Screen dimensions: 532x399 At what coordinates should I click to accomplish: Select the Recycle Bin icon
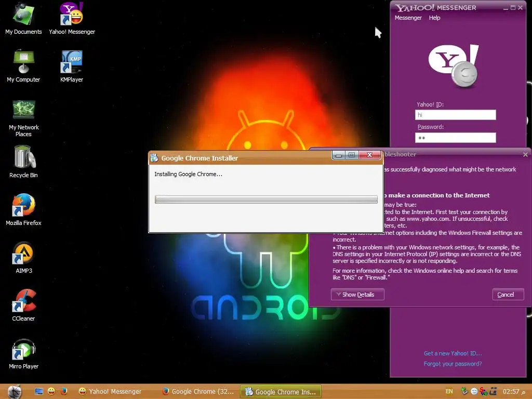click(x=23, y=162)
